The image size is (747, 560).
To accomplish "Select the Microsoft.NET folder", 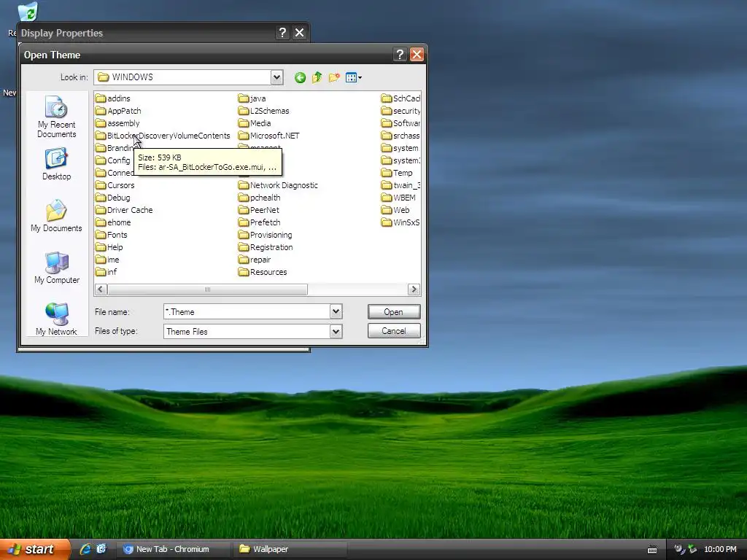I will (x=269, y=136).
